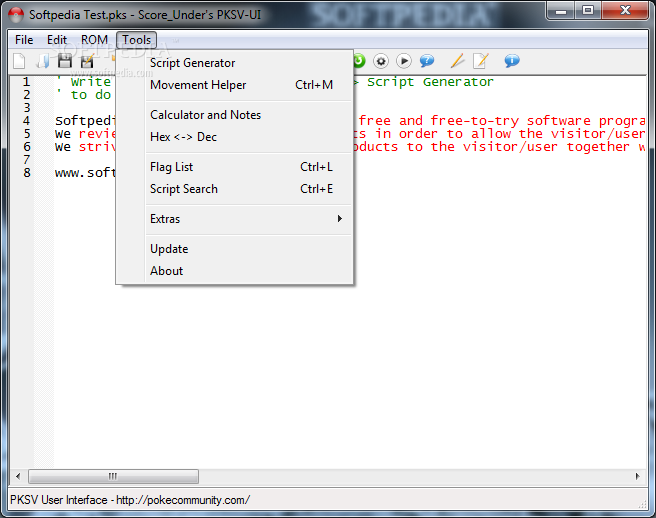Click the horizontal scrollbar thumb

[x=113, y=476]
